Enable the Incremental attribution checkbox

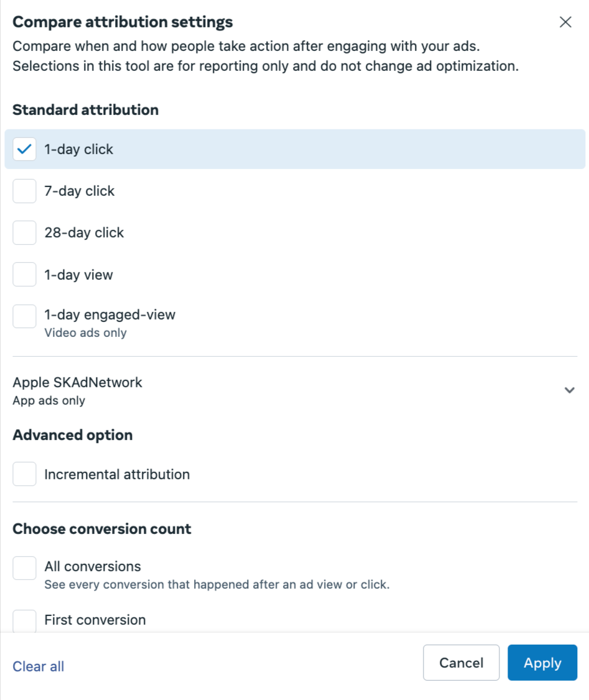[x=24, y=474]
